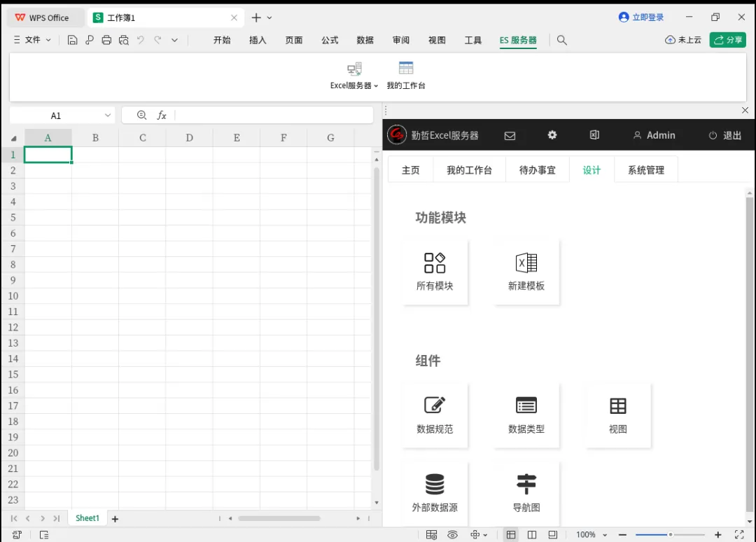Click the 未上云 cloud status button

point(683,40)
